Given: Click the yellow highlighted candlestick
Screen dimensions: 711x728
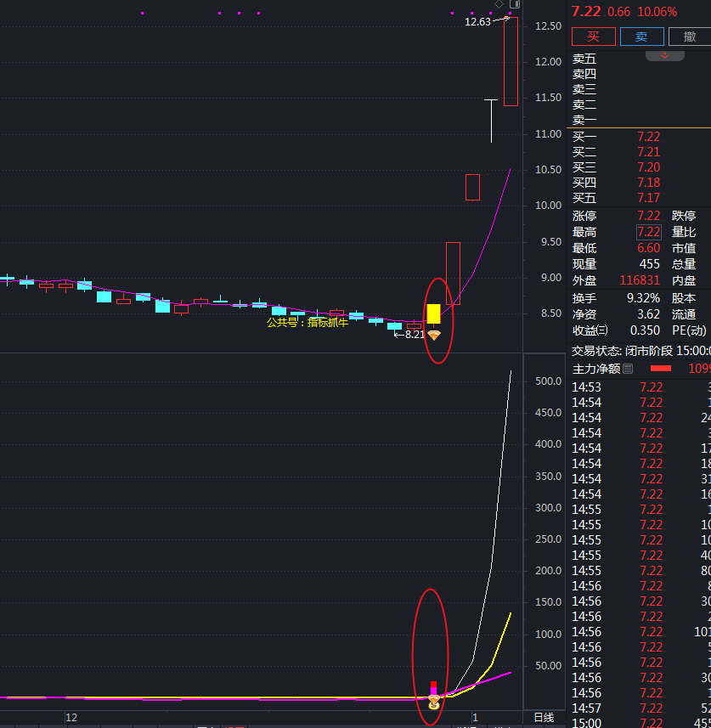Looking at the screenshot, I should (x=434, y=314).
